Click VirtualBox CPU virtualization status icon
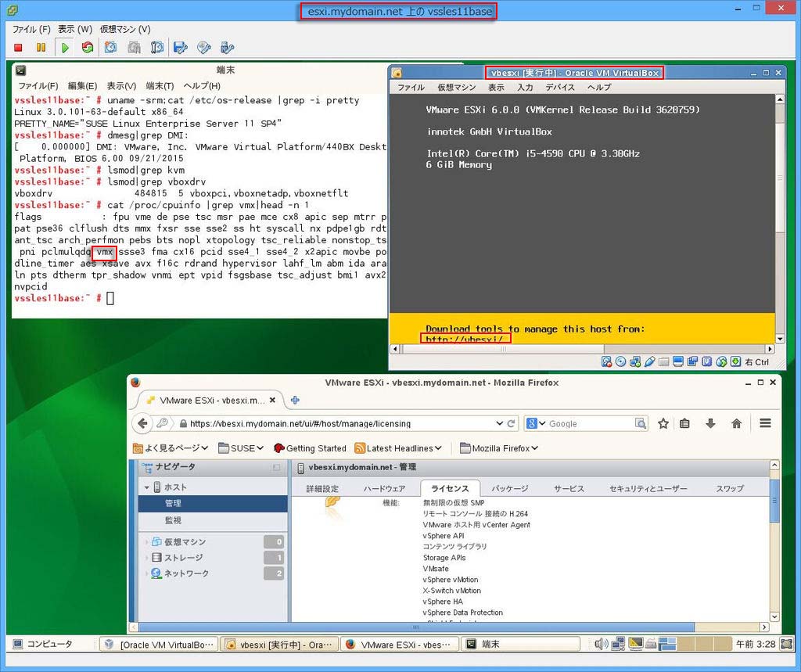The image size is (801, 672). coord(706,361)
